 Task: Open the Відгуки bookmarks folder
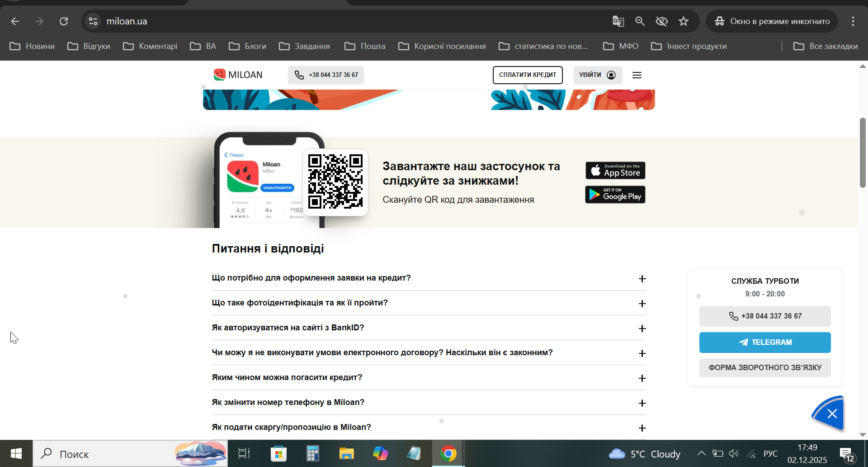pyautogui.click(x=89, y=46)
